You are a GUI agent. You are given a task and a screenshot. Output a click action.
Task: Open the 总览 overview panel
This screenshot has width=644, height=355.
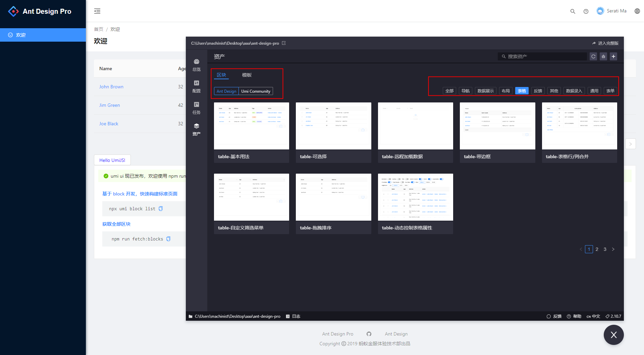[197, 65]
